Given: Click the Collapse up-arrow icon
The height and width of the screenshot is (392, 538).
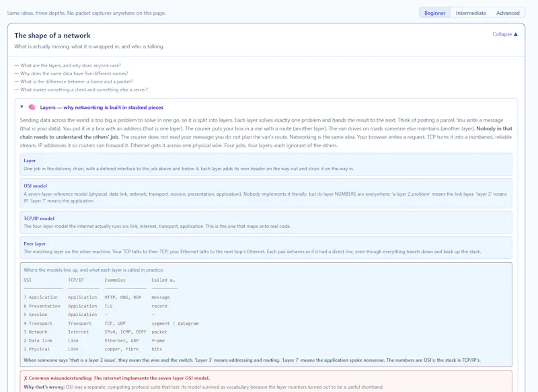Looking at the screenshot, I should [x=516, y=34].
